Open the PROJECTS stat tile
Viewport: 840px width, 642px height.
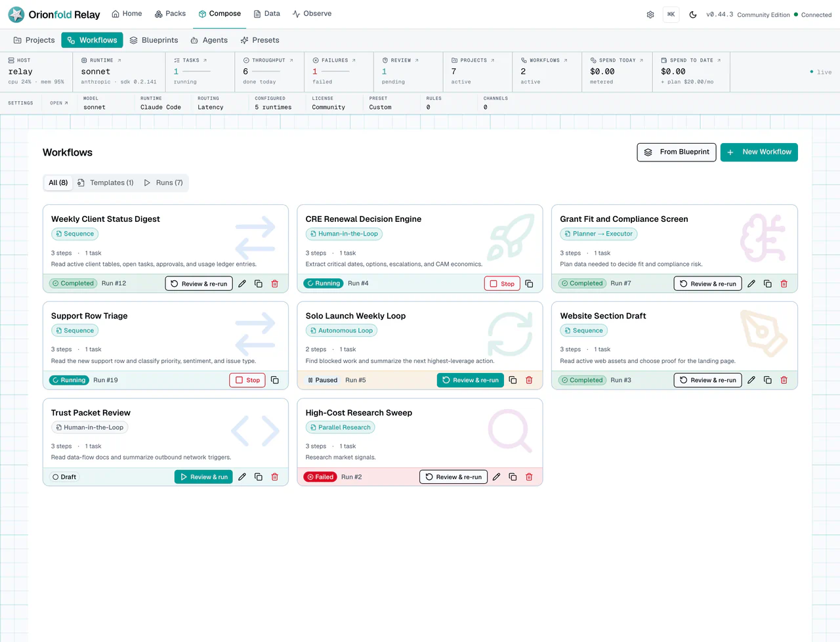478,72
